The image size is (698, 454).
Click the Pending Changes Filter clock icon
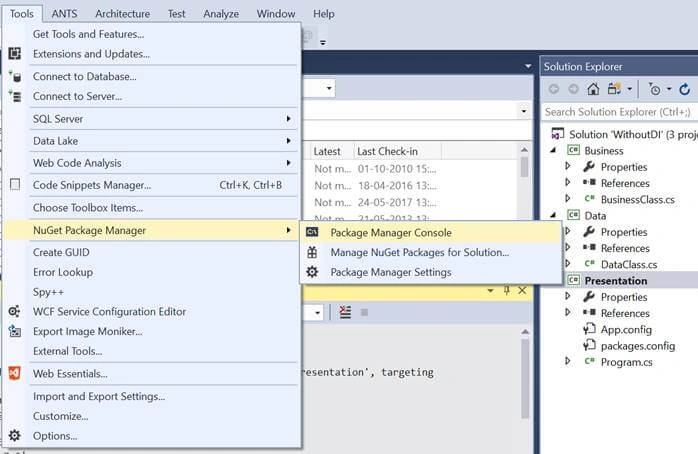(654, 89)
